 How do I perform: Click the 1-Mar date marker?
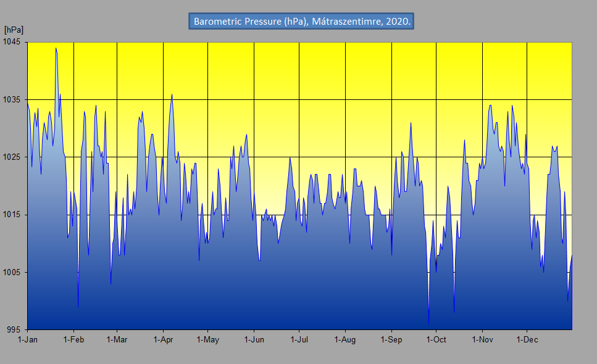(117, 340)
